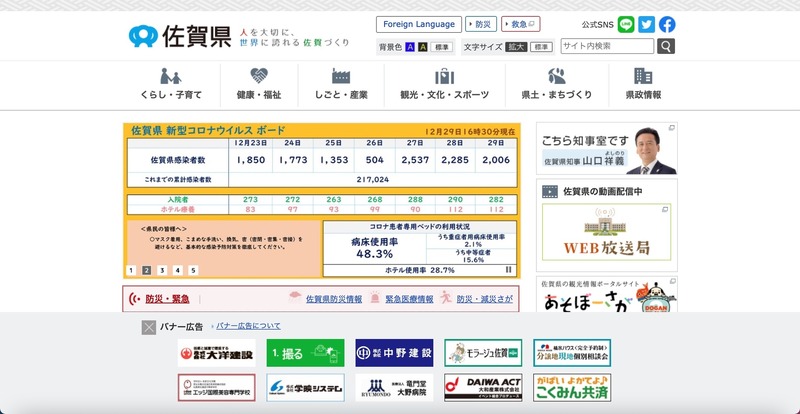Image resolution: width=800 pixels, height=414 pixels.
Task: Switch background color to blue
Action: point(410,47)
